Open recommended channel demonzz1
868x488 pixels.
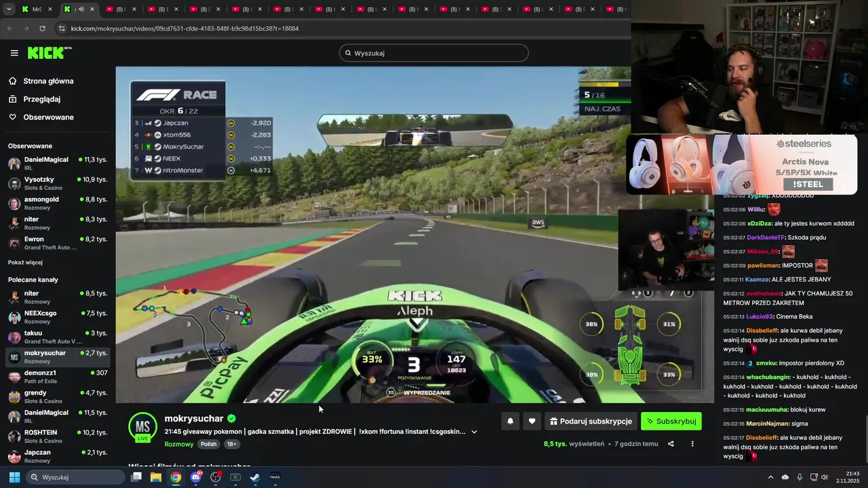(x=58, y=376)
